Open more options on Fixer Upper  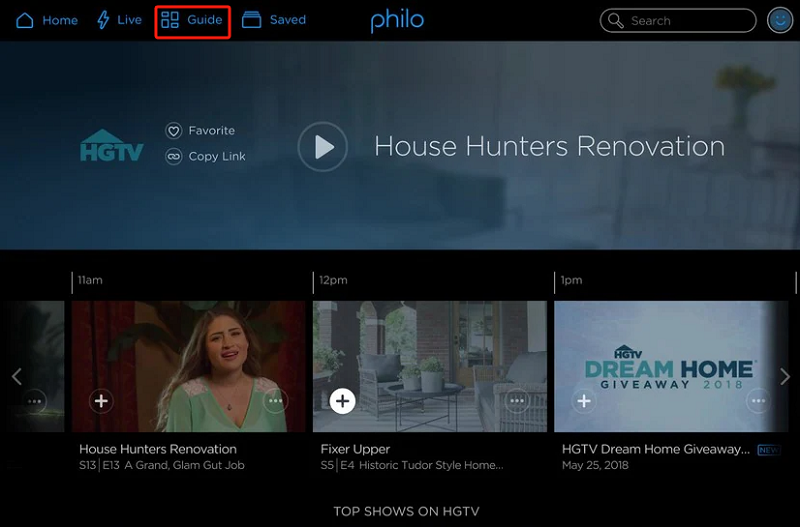(x=517, y=401)
